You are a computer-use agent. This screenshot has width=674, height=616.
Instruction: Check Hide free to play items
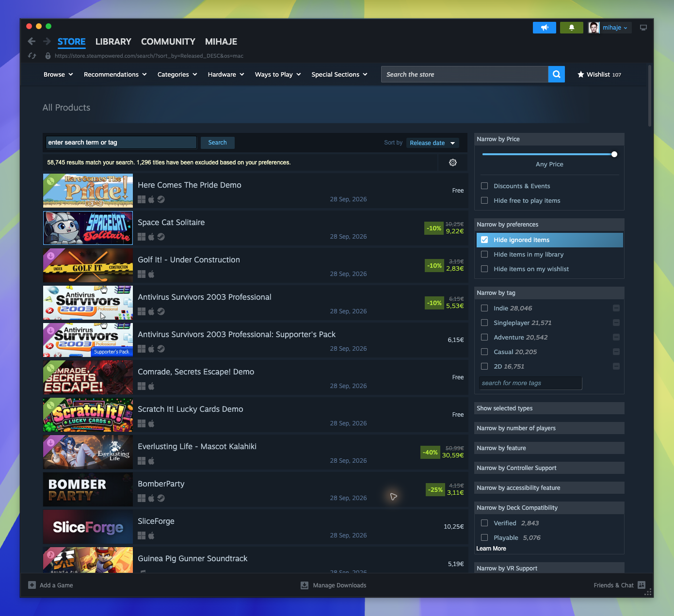pyautogui.click(x=484, y=200)
